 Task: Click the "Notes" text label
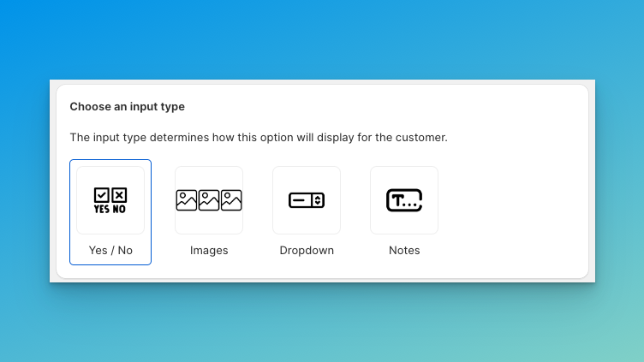[404, 251]
